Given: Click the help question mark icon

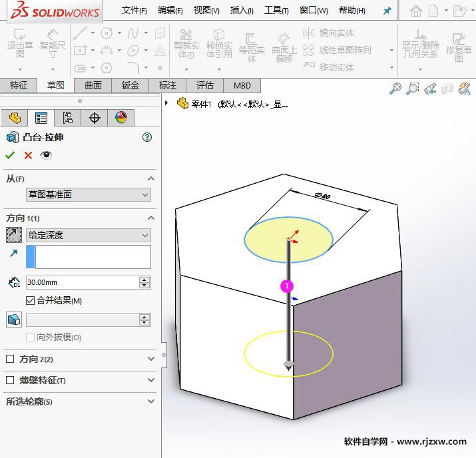Looking at the screenshot, I should [147, 137].
